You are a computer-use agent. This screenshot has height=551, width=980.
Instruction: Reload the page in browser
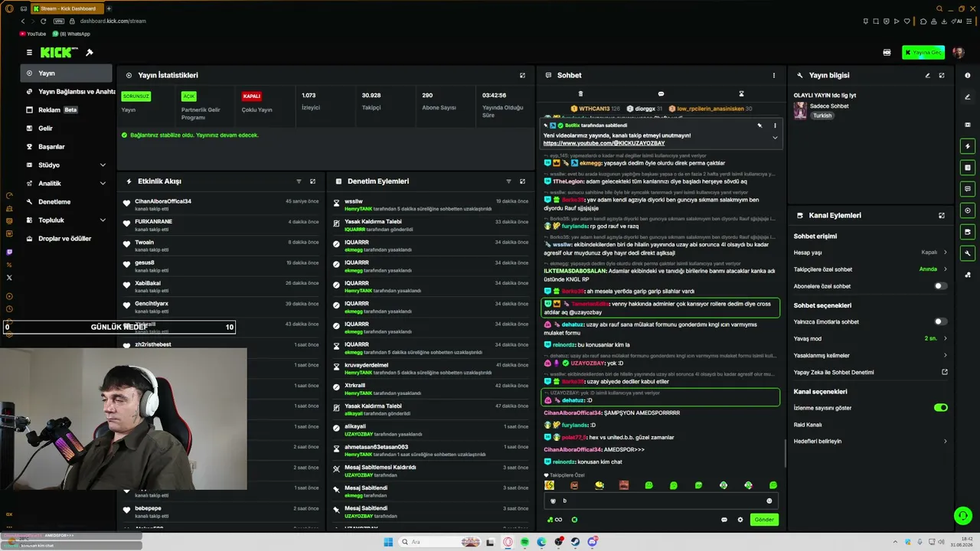pyautogui.click(x=44, y=21)
